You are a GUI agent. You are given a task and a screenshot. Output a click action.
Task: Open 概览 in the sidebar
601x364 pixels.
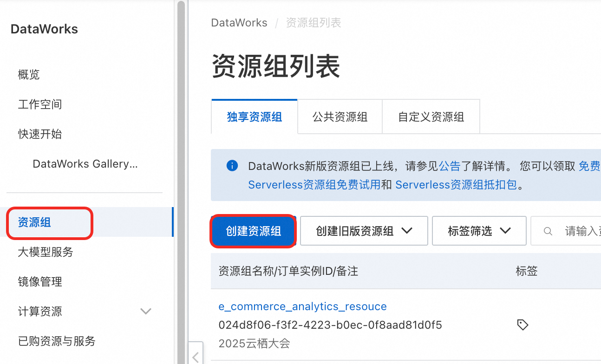pos(29,74)
